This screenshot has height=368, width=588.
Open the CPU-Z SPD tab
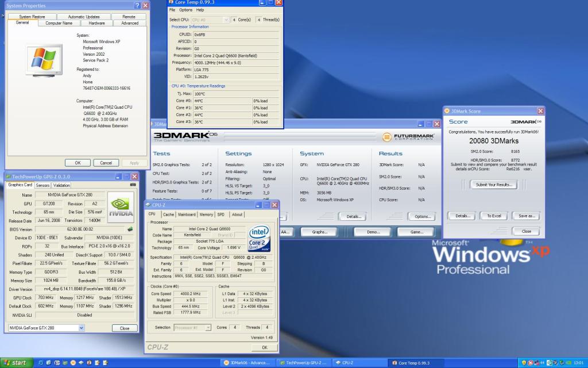point(221,214)
